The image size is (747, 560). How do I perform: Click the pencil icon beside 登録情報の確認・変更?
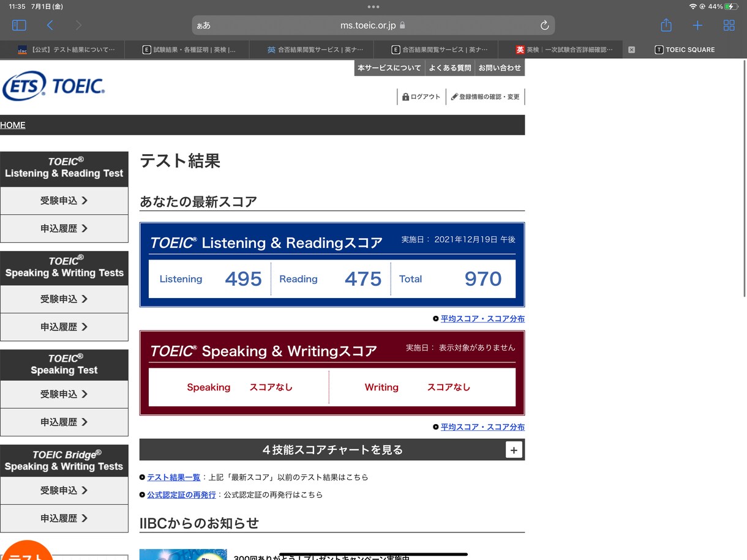[x=453, y=97]
